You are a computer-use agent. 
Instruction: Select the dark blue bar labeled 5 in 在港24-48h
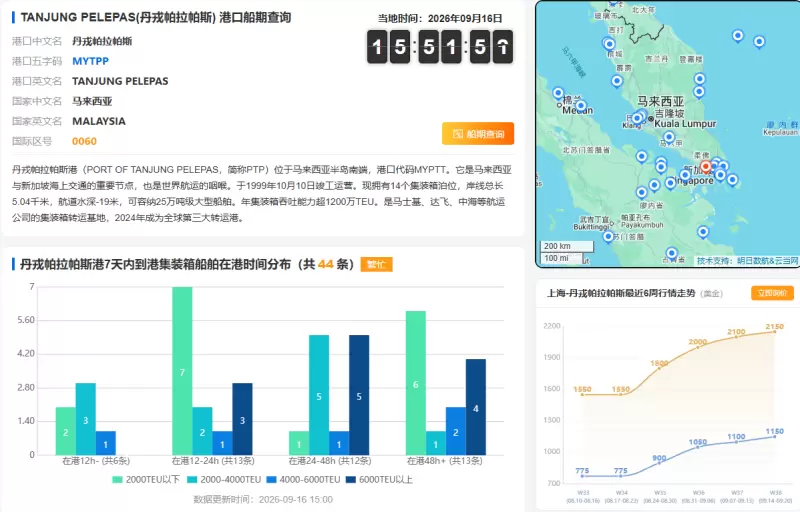pyautogui.click(x=359, y=395)
